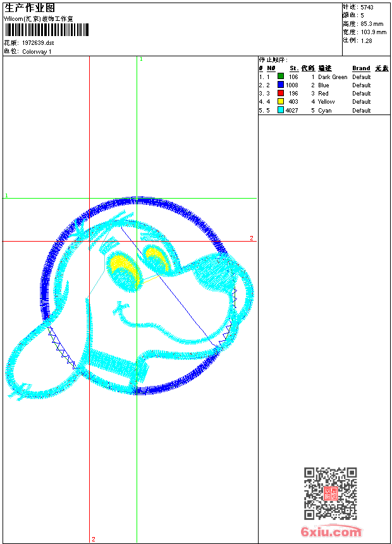Click the QR code in the lower right
Viewport: 392px width, 544px height.
(331, 493)
